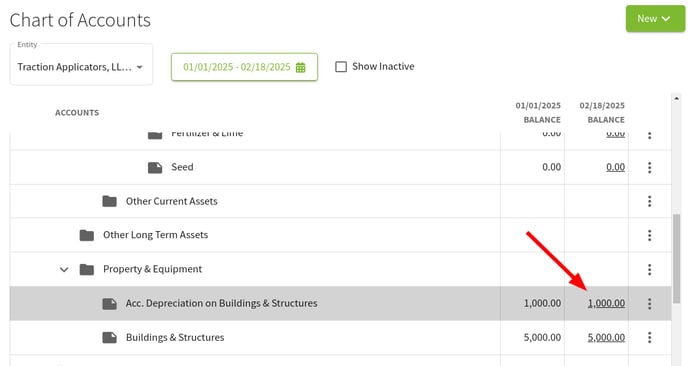
Task: Open 1,000.00 ending balance link for Acc. Depreciation
Action: point(606,303)
